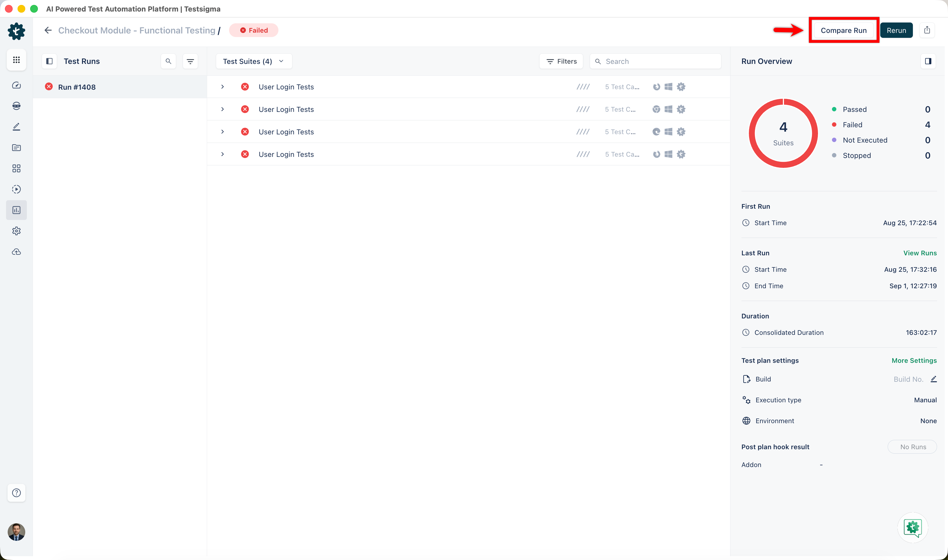948x560 pixels.
Task: Collapse the Run Overview right panel
Action: pos(928,61)
